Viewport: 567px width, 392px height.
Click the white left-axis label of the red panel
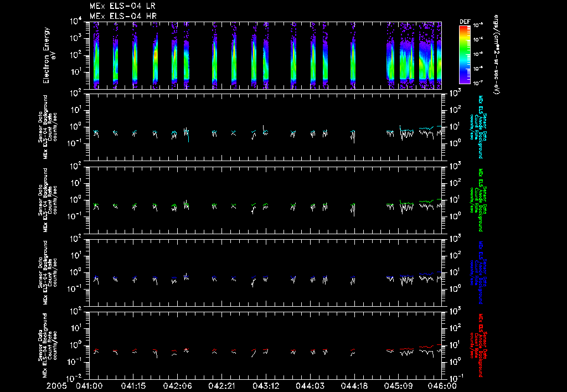pyautogui.click(x=48, y=345)
